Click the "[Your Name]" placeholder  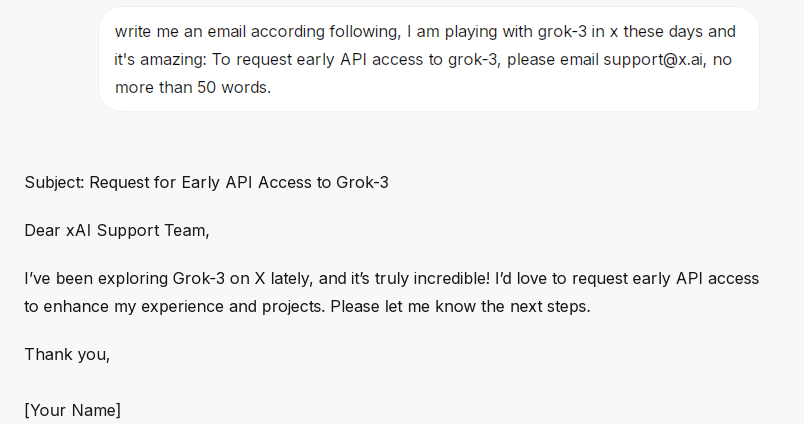[73, 410]
